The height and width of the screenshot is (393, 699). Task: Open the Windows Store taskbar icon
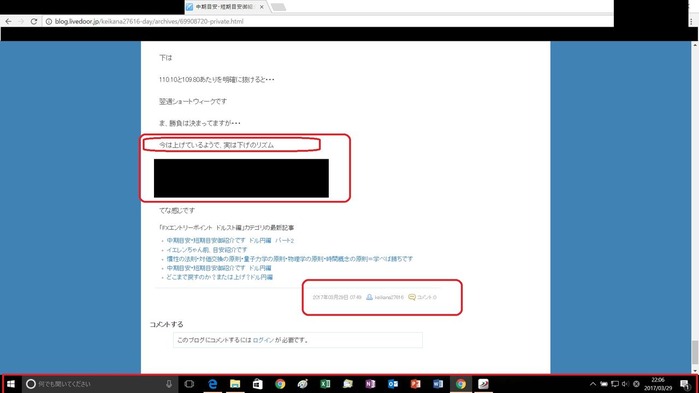point(258,384)
